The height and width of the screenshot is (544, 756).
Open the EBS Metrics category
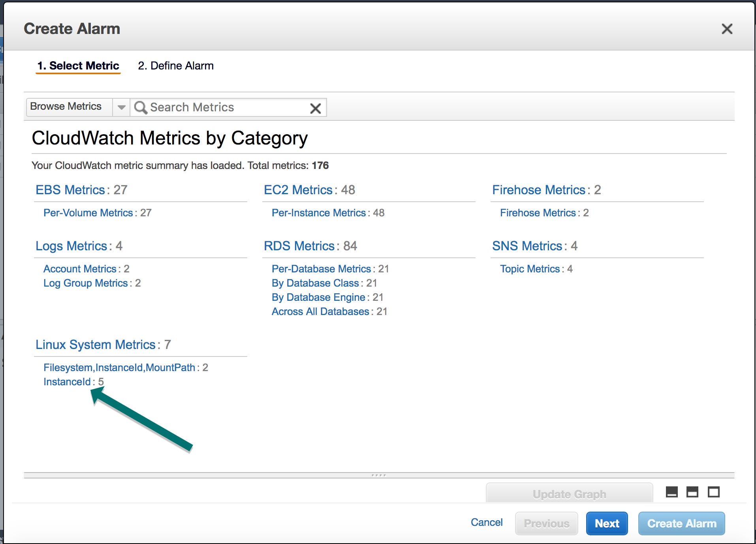(70, 190)
